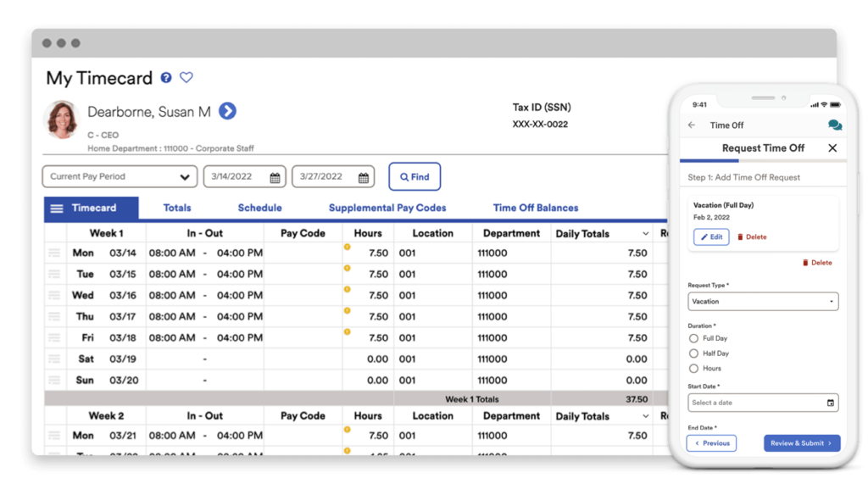The width and height of the screenshot is (868, 484).
Task: Switch to the Schedule tab
Action: (259, 209)
